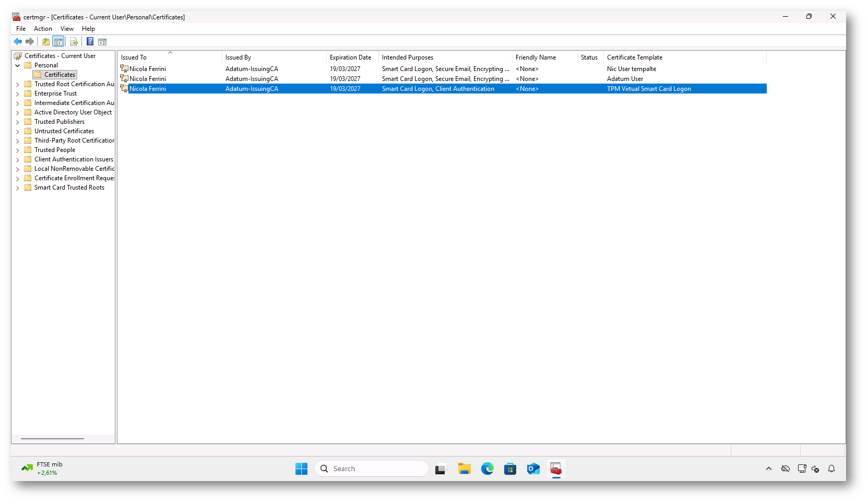This screenshot has height=503, width=868.
Task: Open the View menu
Action: pos(67,29)
